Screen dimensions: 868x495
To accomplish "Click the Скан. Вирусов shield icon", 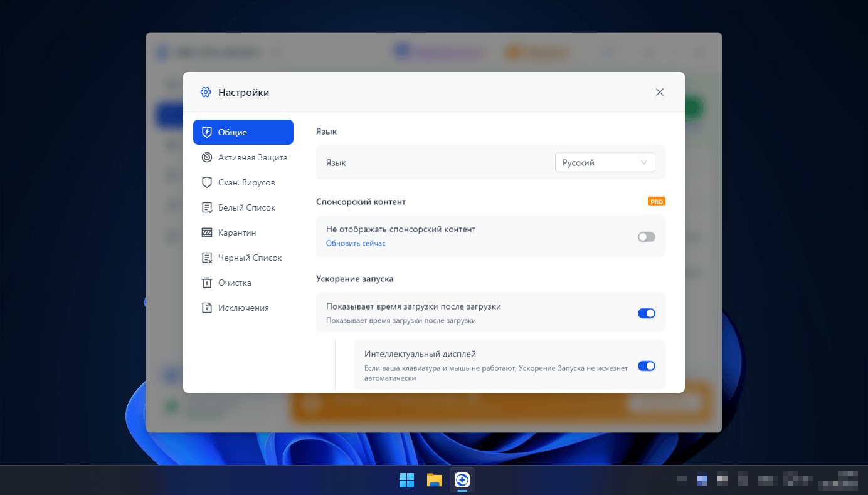I will 207,182.
